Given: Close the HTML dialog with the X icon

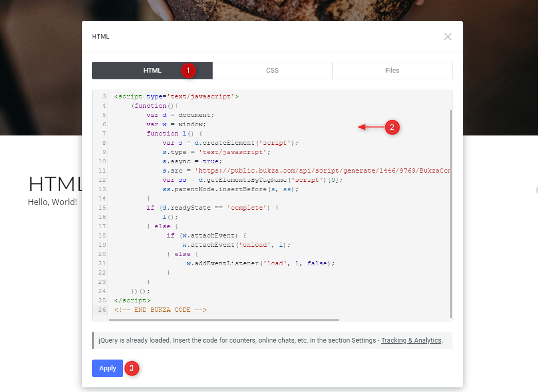Looking at the screenshot, I should (447, 37).
